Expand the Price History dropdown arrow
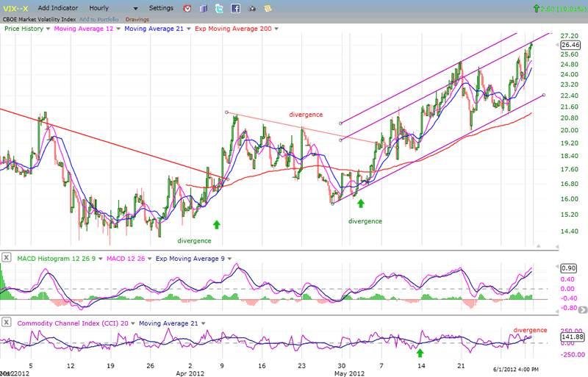This screenshot has width=588, height=377. [49, 28]
